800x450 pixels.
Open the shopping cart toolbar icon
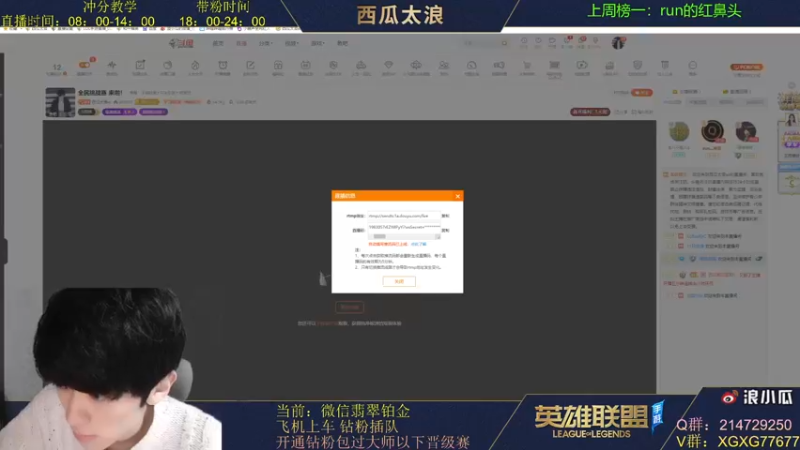tap(527, 65)
